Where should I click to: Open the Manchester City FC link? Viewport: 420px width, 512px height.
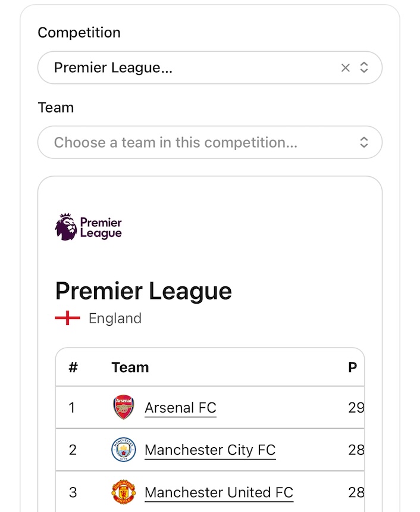point(210,450)
